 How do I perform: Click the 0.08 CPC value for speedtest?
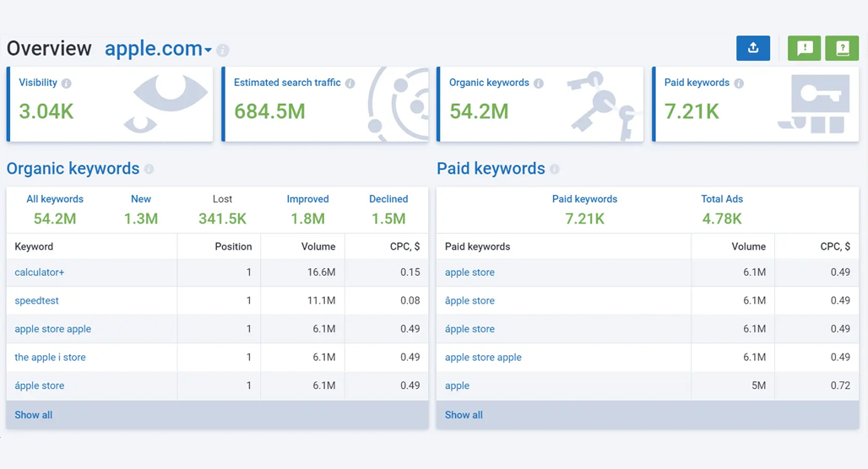pyautogui.click(x=410, y=300)
